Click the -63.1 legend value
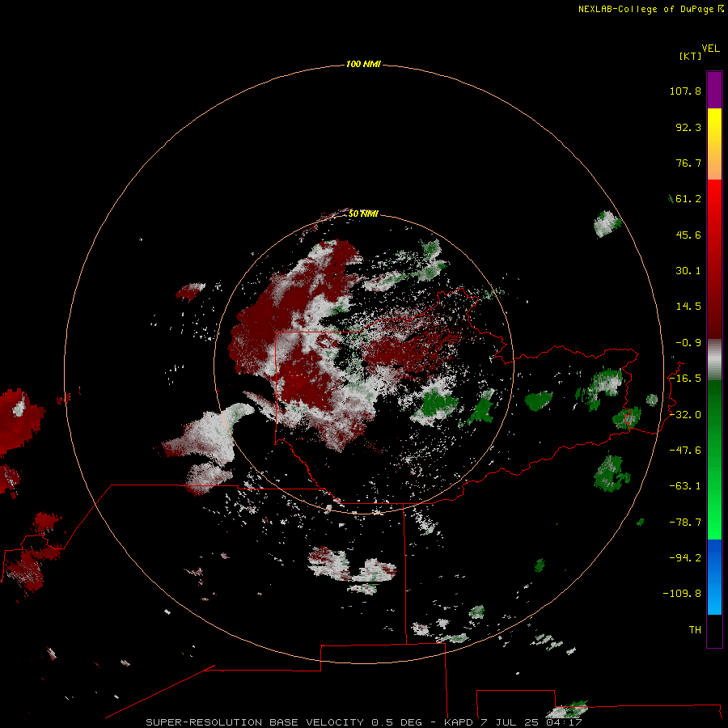 point(685,486)
